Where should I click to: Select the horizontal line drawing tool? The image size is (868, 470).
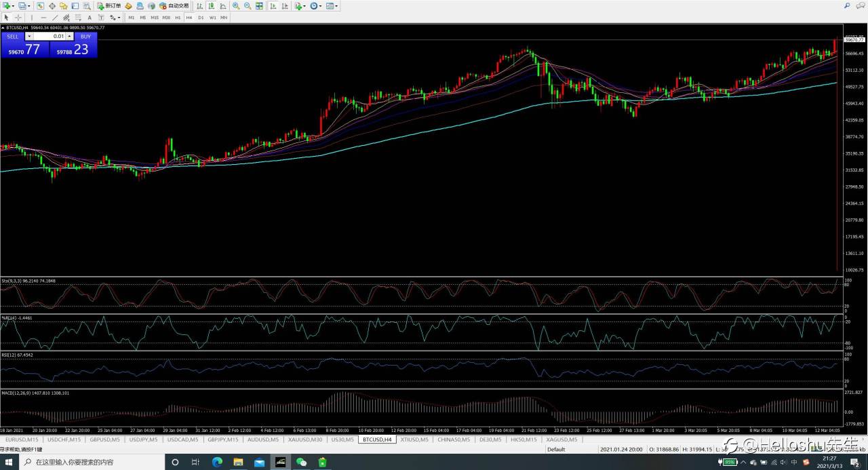click(43, 18)
